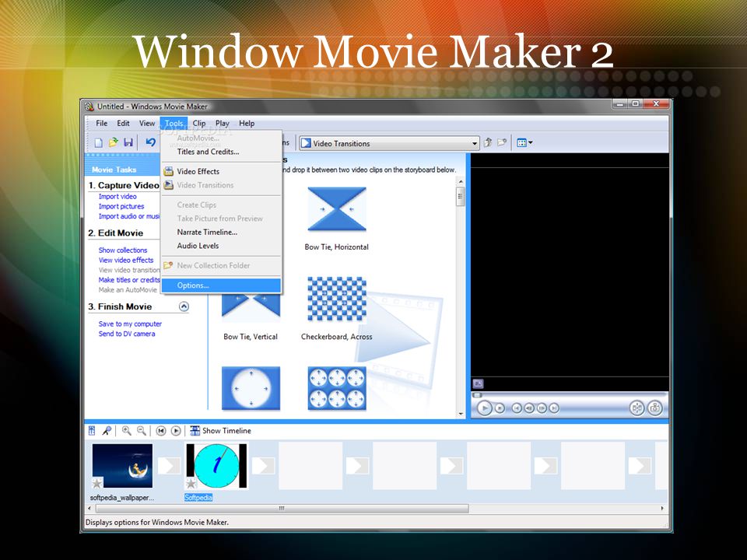
Task: Click the Narrate Timeline microphone icon
Action: [x=107, y=431]
